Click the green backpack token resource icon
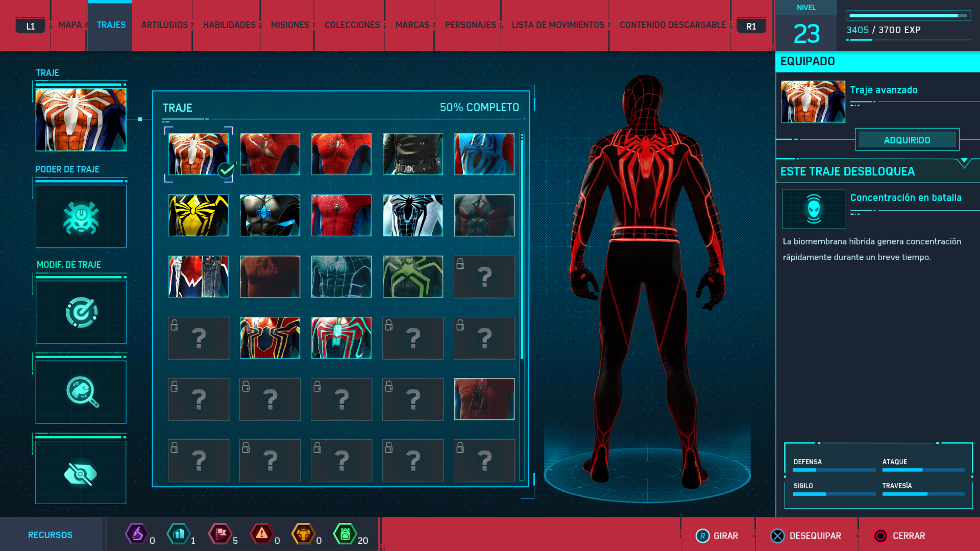 345,534
